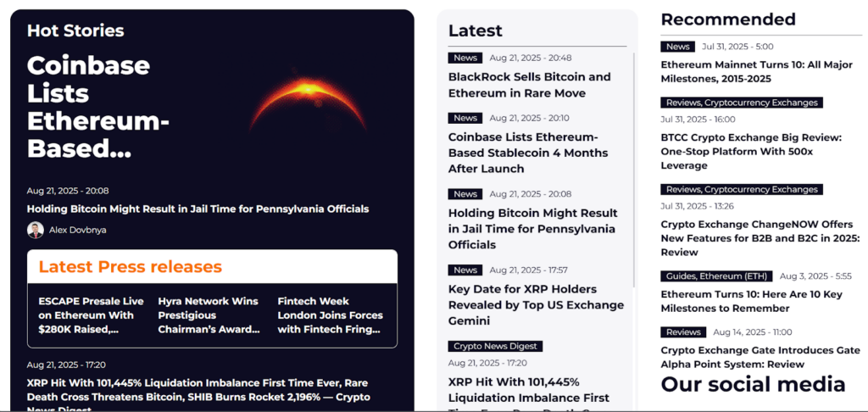The image size is (868, 412).
Task: Open Ethereum Turns 10 Key Milestones article
Action: pos(751,301)
